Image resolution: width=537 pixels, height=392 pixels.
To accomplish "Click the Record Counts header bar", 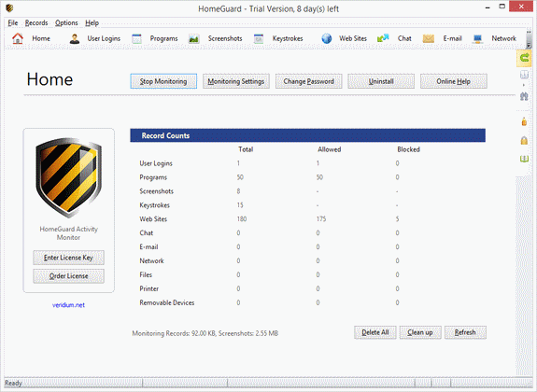I will (x=307, y=135).
